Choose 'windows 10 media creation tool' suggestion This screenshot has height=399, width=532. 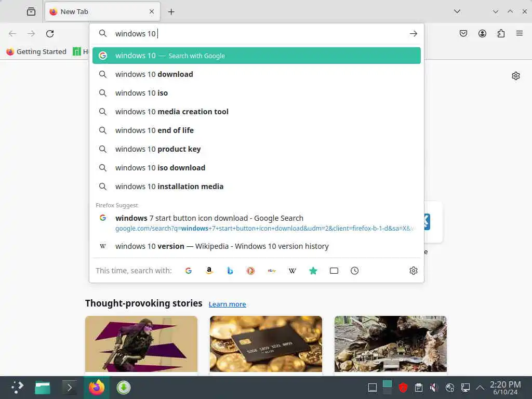(x=257, y=112)
